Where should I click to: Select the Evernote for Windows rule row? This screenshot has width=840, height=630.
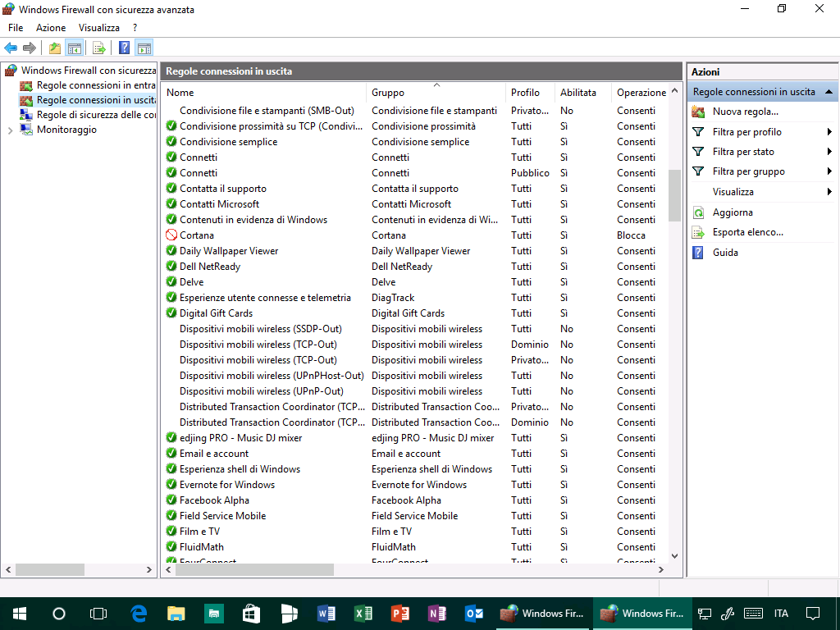coord(414,484)
